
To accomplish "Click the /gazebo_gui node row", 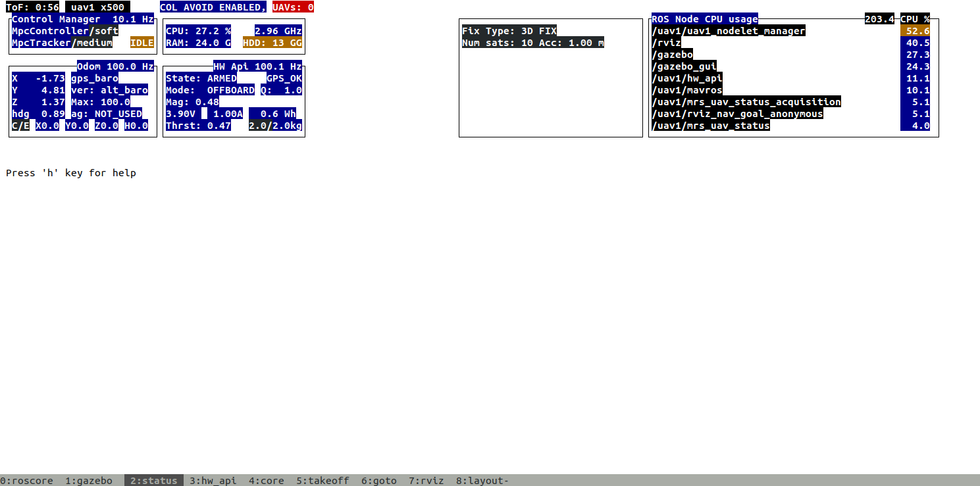I will (684, 66).
